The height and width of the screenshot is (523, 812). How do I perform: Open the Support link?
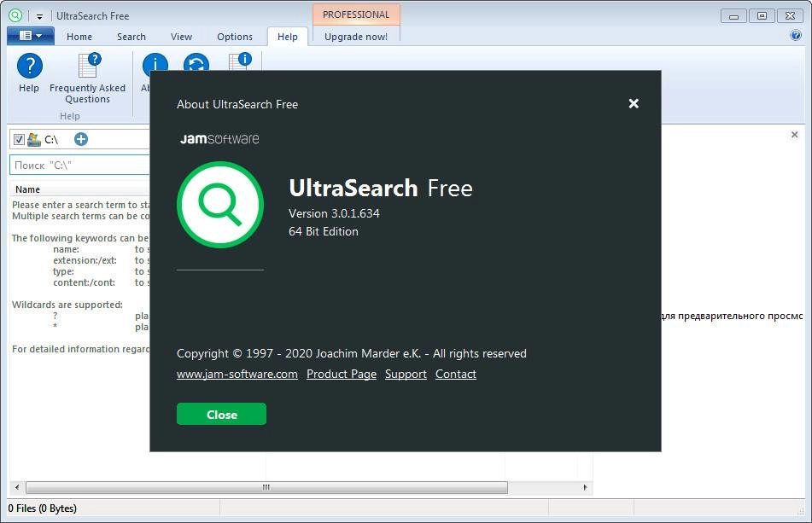click(x=406, y=374)
